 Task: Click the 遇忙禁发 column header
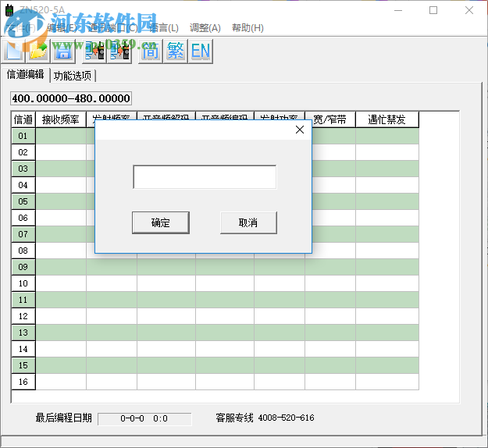coord(387,119)
